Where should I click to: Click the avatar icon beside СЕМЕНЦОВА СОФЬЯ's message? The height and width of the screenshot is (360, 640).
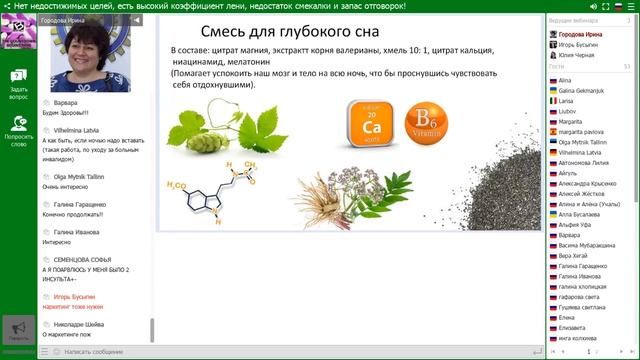tap(47, 260)
